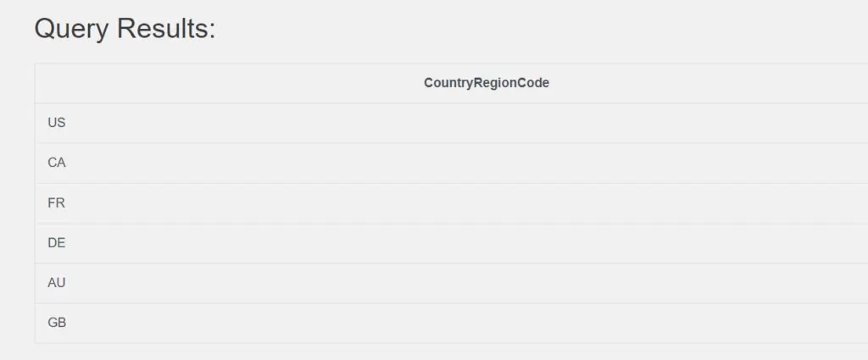Click the word Query in the heading

71,29
